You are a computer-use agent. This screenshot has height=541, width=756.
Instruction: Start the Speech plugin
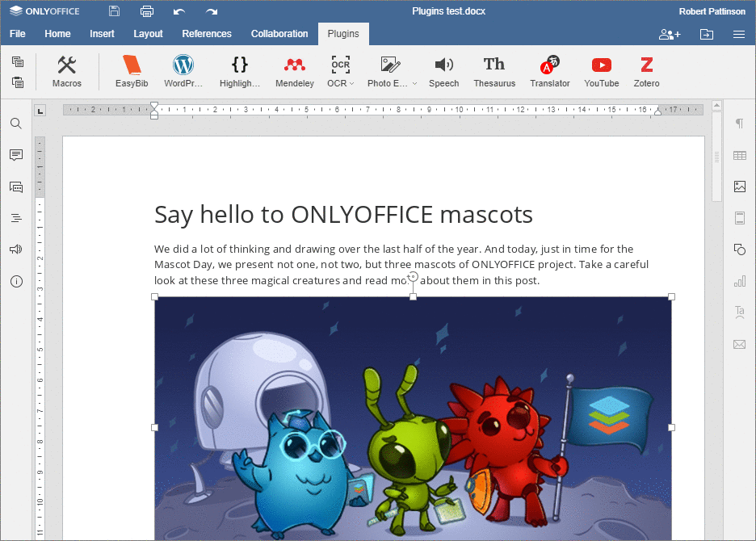click(x=443, y=71)
